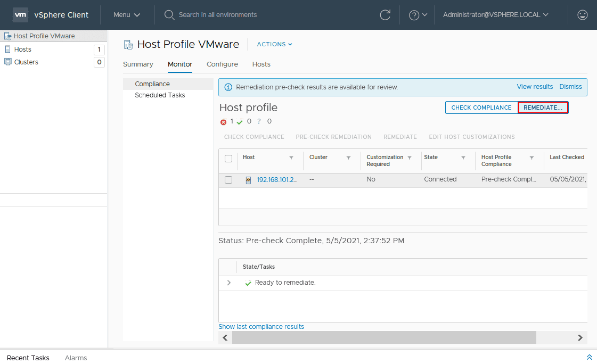
Task: Check the 192.168.101.2 host row checkbox
Action: tap(228, 180)
